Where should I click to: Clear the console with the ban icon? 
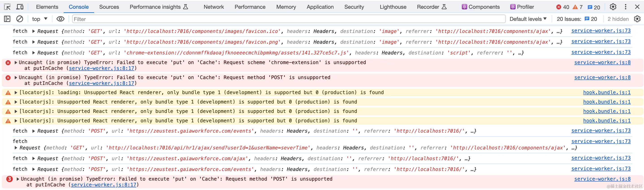[20, 19]
